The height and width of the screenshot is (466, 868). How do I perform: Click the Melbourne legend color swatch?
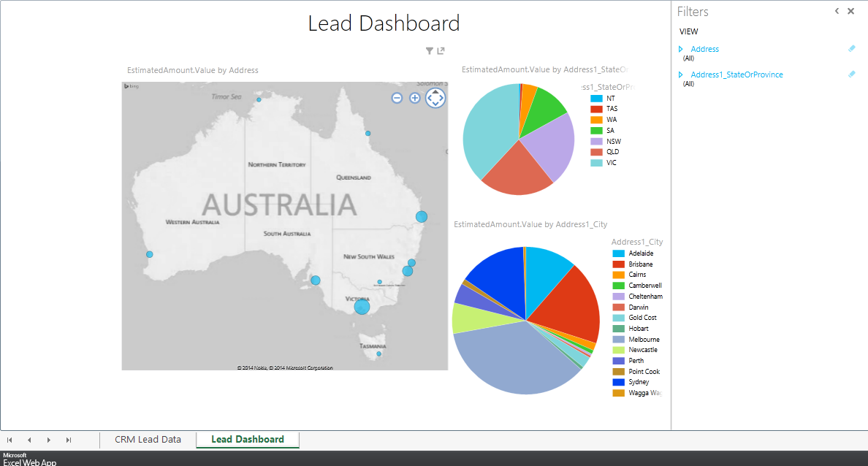[618, 340]
